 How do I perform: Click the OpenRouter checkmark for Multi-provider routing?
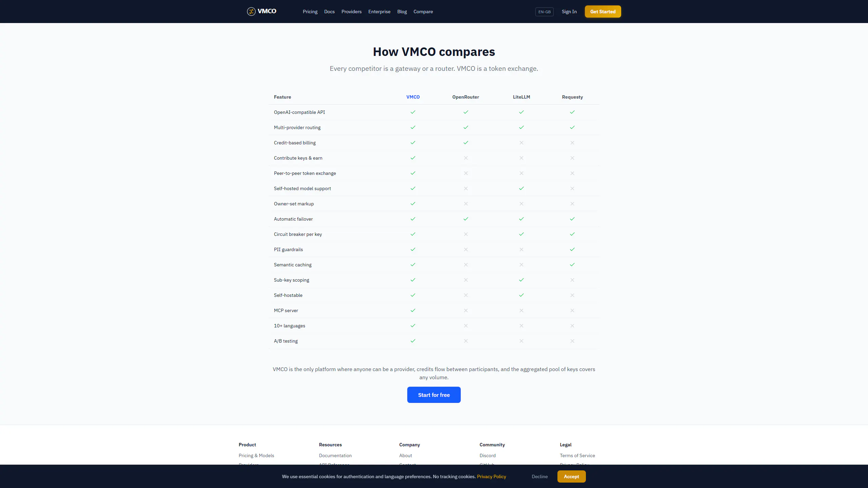coord(466,127)
